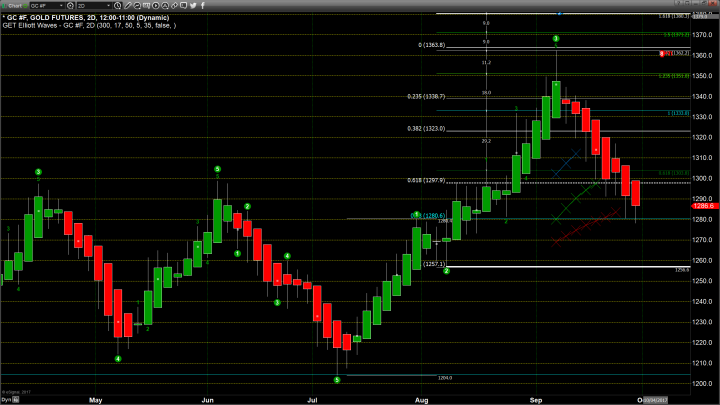Click the 1300.0 level on the price axis

point(704,178)
